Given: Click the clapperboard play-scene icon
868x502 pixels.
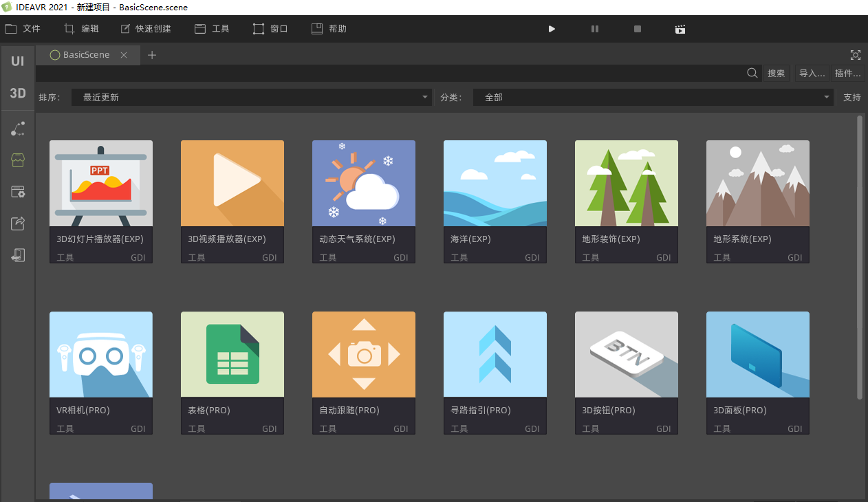Looking at the screenshot, I should (680, 29).
